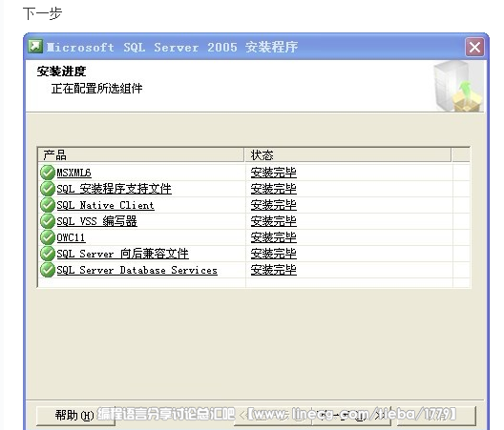504x430 pixels.
Task: Click the green check icon beside MSXML6
Action: [48, 173]
